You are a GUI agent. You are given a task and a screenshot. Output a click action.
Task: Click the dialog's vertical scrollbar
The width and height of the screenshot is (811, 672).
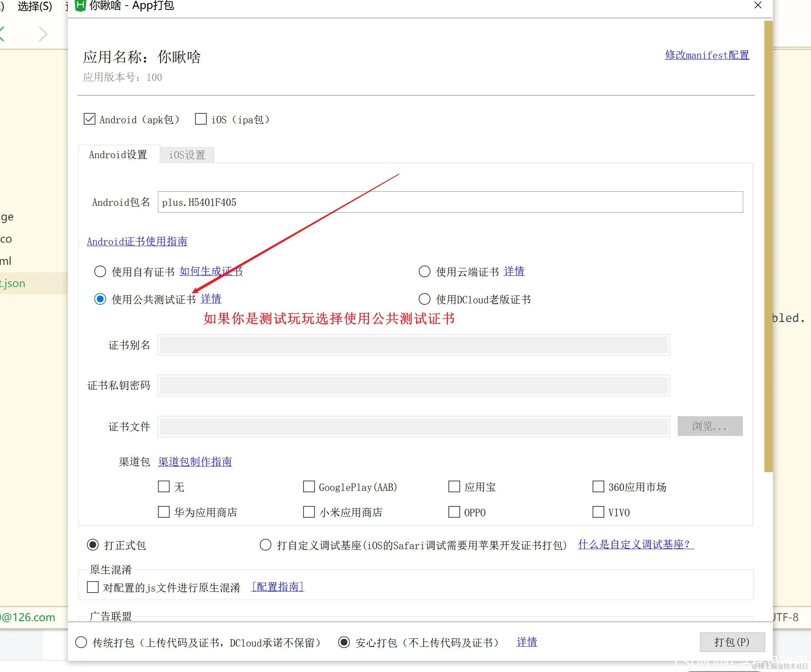[768, 247]
